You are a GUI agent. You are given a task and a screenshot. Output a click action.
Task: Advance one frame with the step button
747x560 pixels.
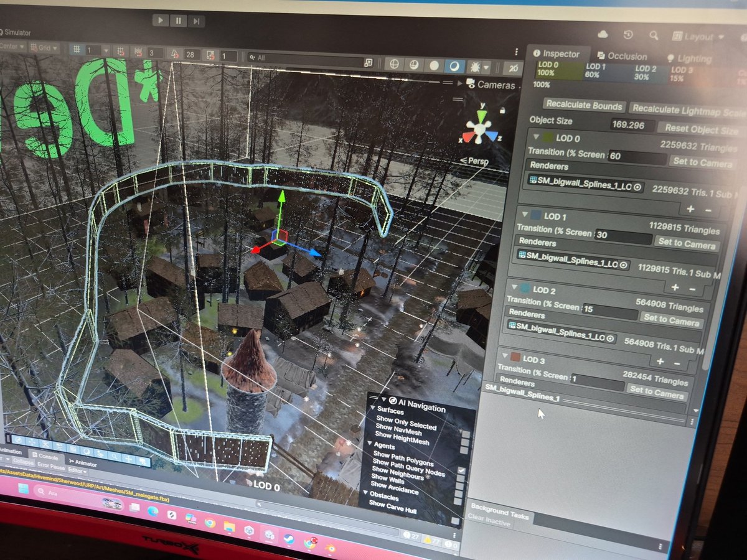tap(196, 21)
